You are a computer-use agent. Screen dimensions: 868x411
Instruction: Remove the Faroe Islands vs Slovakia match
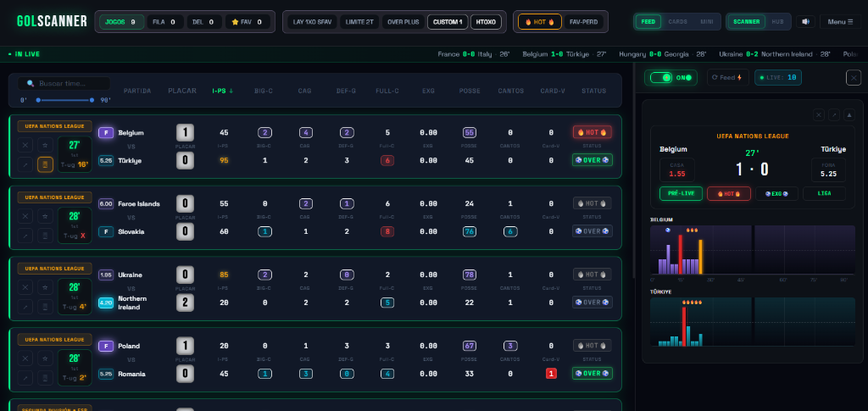click(25, 216)
